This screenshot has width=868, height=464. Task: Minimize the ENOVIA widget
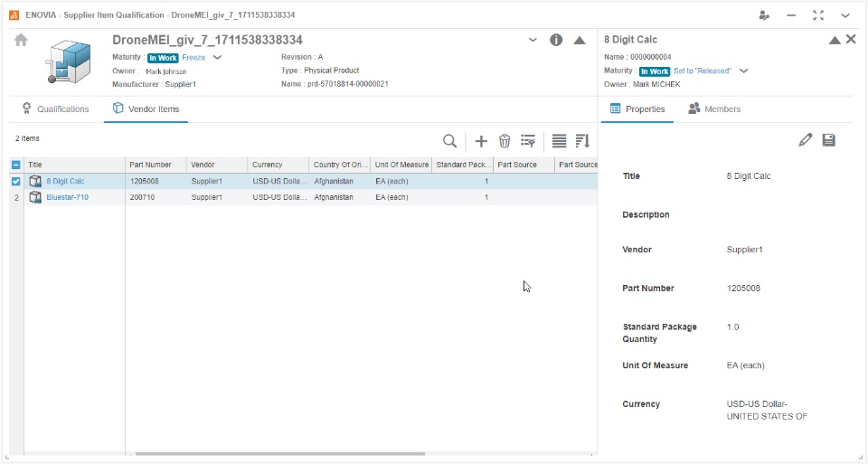tap(792, 15)
